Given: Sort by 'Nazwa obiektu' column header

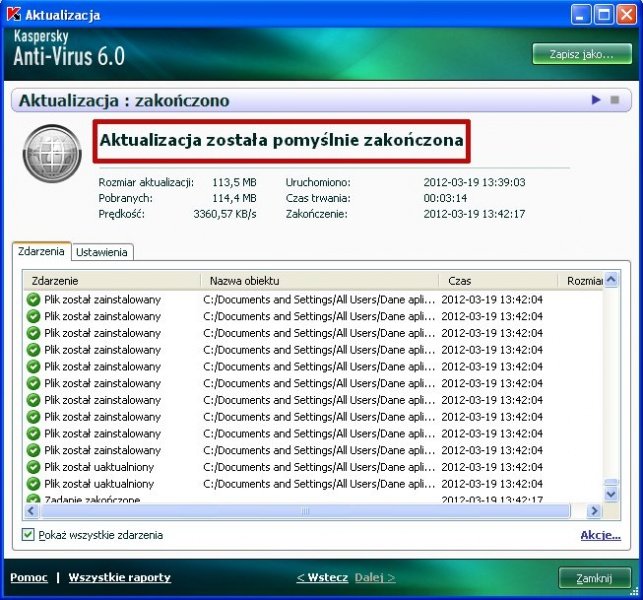Looking at the screenshot, I should [318, 281].
